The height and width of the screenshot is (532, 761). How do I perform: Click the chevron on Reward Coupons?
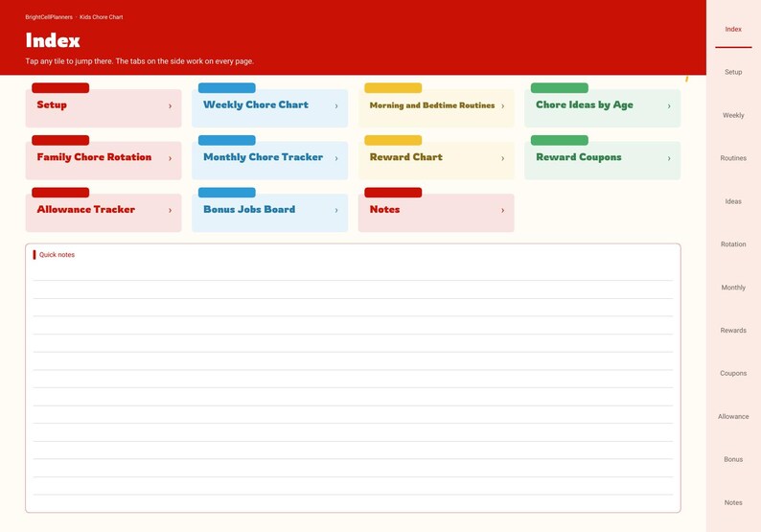point(669,158)
